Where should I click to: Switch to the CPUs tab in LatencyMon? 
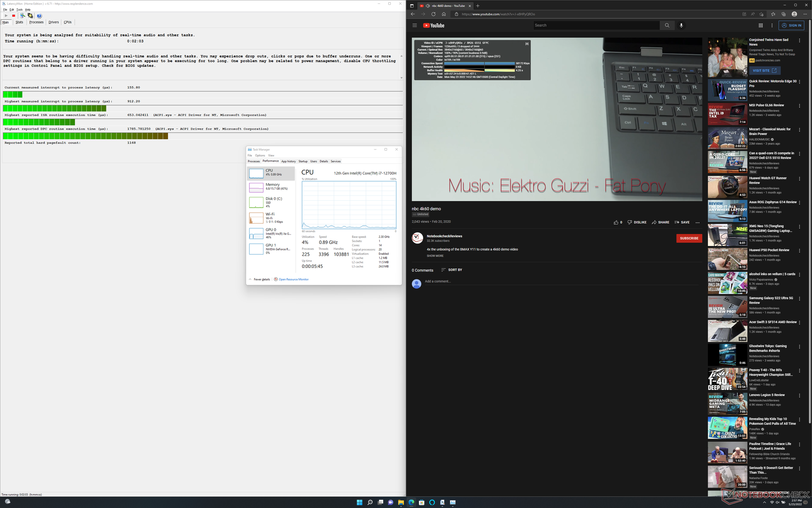68,22
